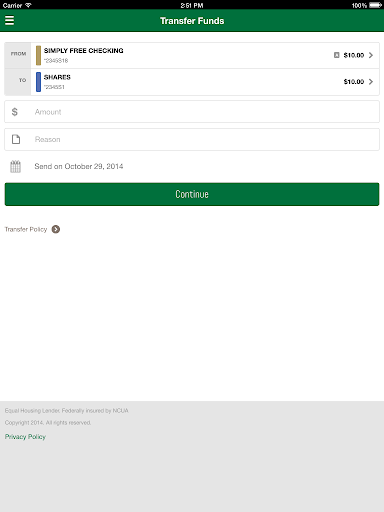Open the Privacy Policy link

pos(25,437)
